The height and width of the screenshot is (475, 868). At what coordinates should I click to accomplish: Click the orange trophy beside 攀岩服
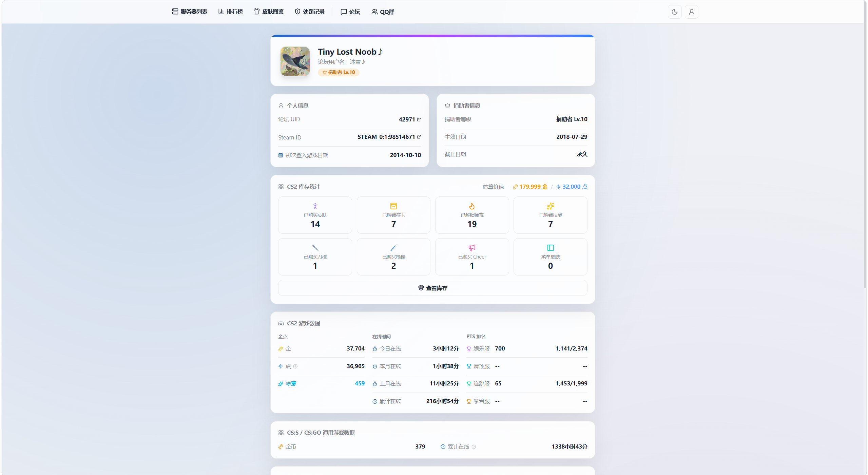(469, 401)
